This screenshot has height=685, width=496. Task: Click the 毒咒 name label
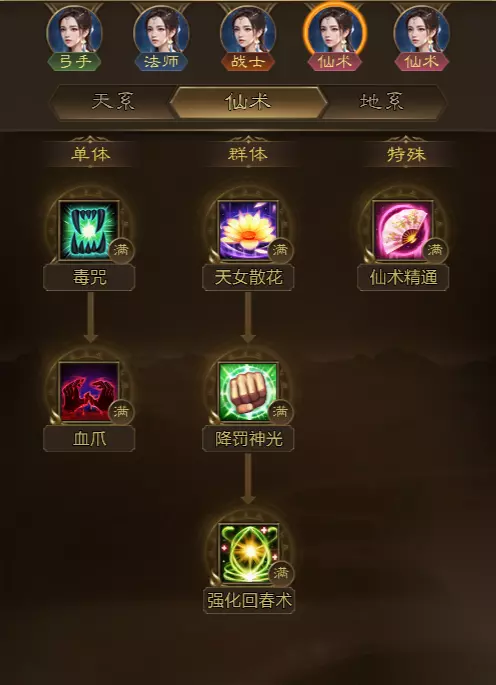pyautogui.click(x=89, y=277)
